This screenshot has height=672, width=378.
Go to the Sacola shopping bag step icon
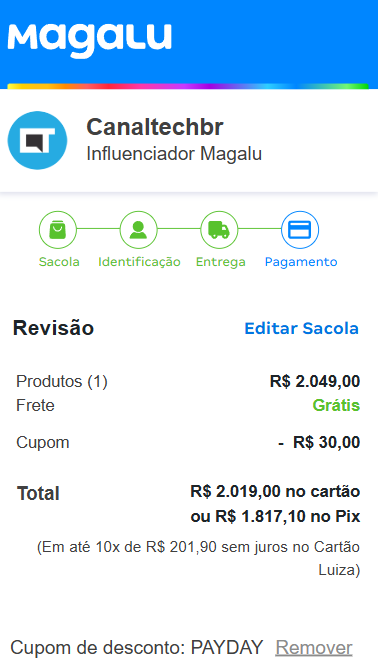click(x=58, y=230)
